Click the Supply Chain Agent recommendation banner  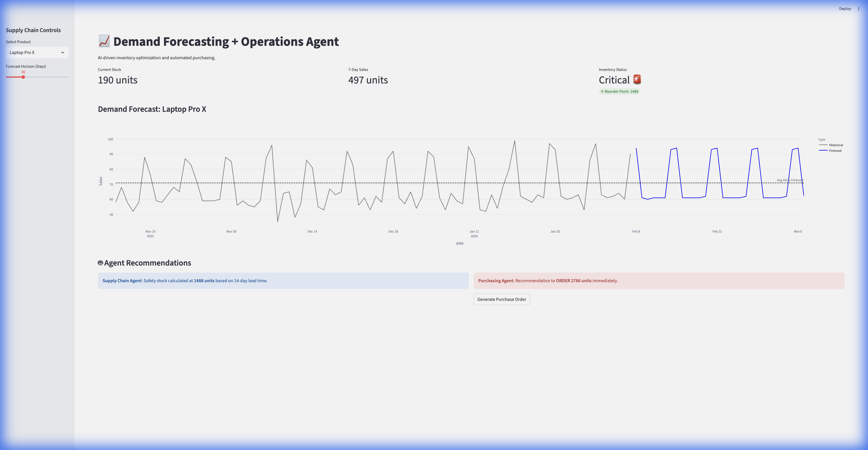(x=283, y=280)
